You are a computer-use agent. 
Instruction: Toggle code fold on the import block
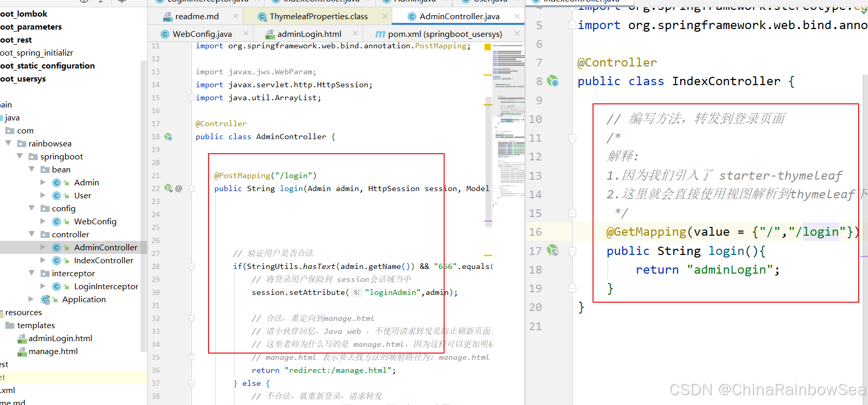pos(191,98)
